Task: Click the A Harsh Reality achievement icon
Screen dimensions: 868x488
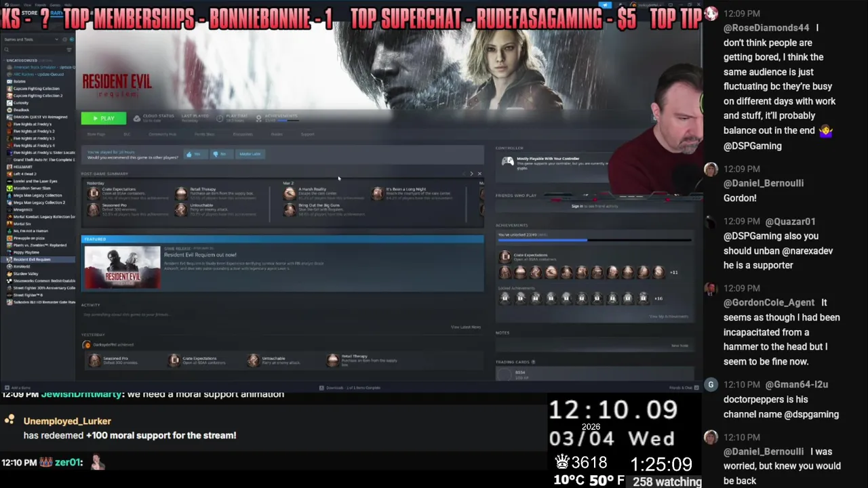Action: [x=290, y=193]
